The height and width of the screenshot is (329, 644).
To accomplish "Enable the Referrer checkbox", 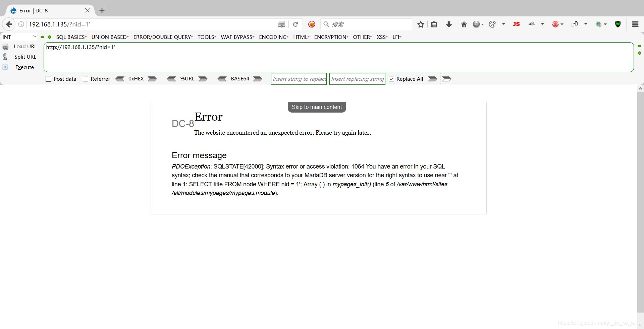I will (86, 79).
